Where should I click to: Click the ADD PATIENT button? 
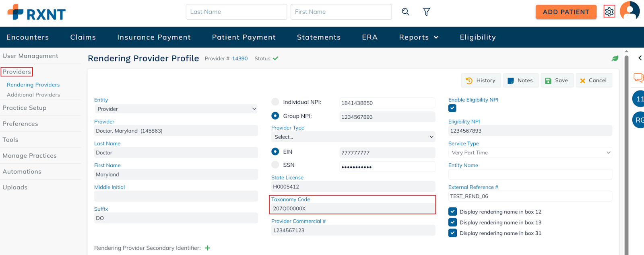pos(566,12)
